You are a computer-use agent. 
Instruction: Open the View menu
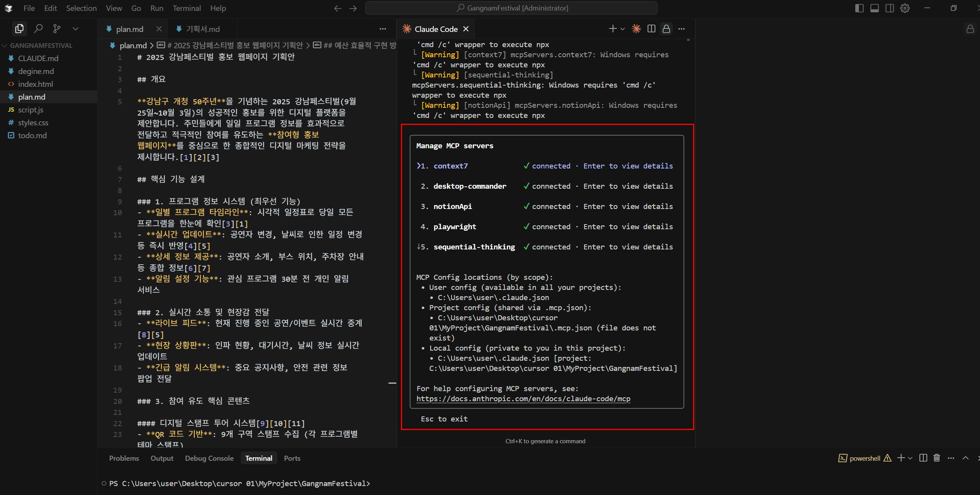(x=114, y=8)
